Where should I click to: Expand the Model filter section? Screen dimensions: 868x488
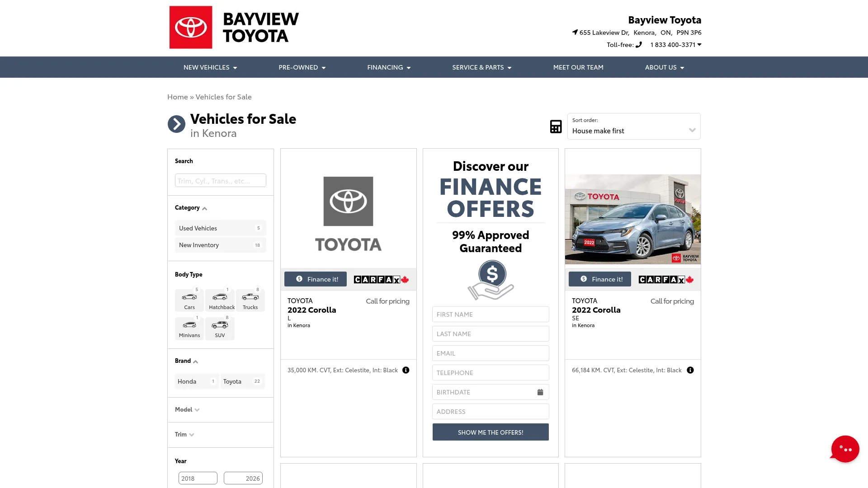[x=187, y=409]
